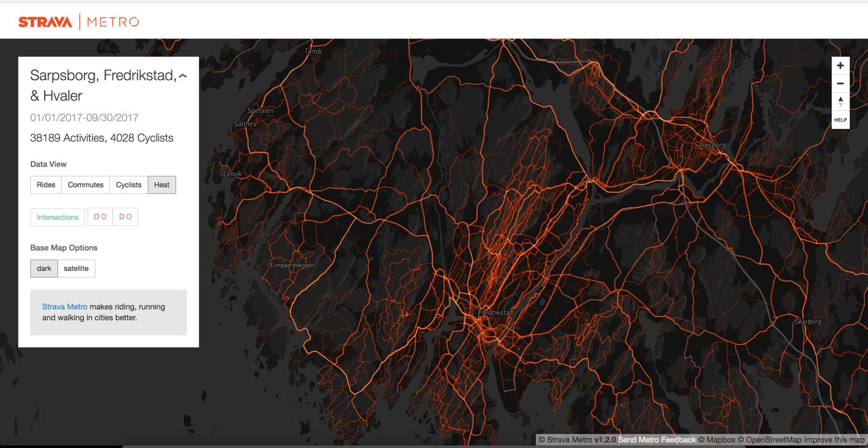Zoom out with the minus button

click(840, 84)
